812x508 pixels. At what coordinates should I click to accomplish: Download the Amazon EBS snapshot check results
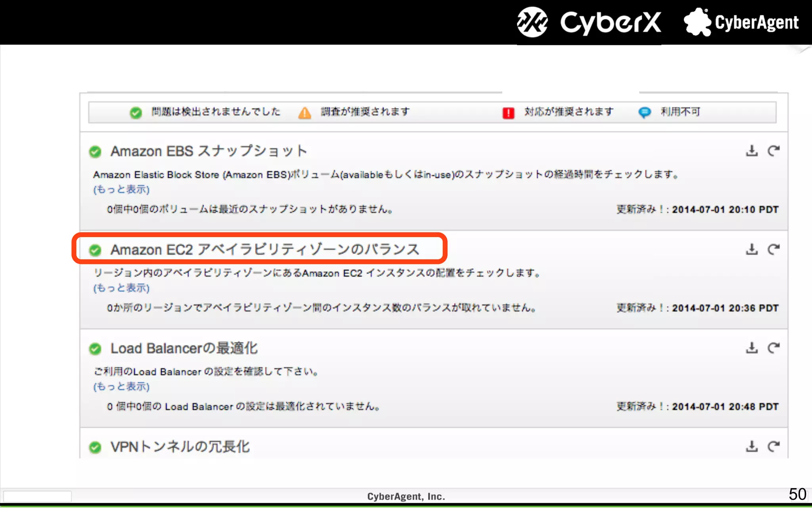click(x=751, y=151)
